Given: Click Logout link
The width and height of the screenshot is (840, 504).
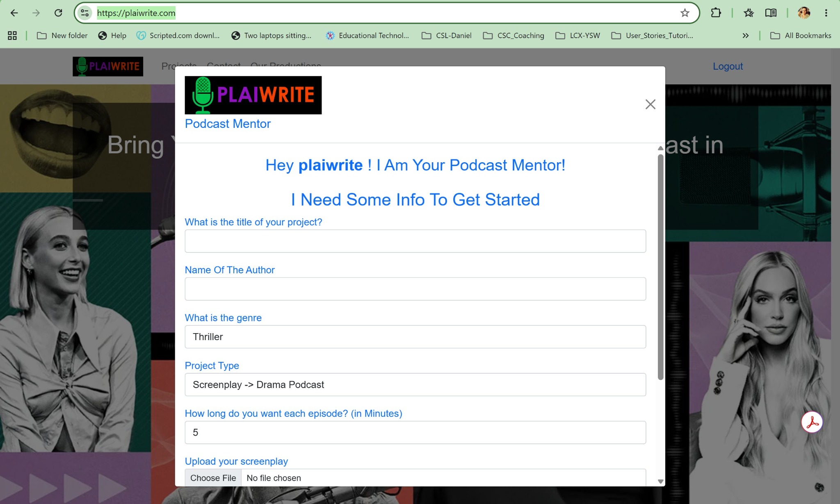Looking at the screenshot, I should pyautogui.click(x=728, y=66).
